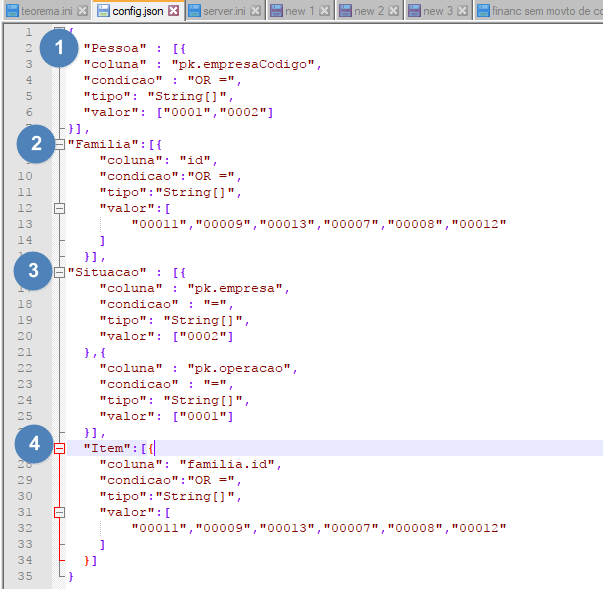Click the "OR =" value on line 4
The image size is (603, 589).
[211, 80]
